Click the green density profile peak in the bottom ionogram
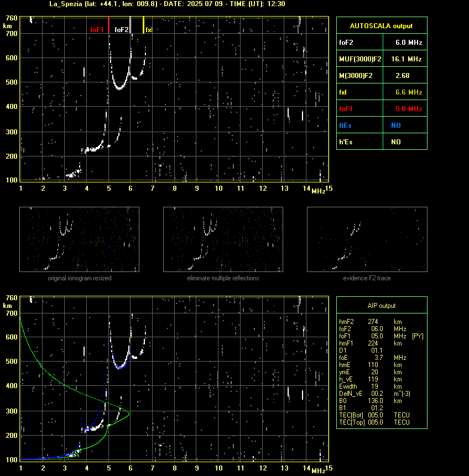The width and height of the screenshot is (469, 476). coord(129,414)
